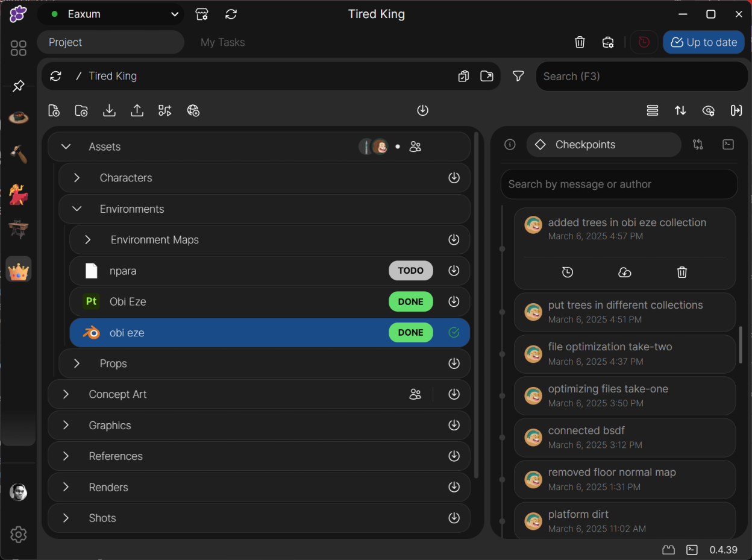The width and height of the screenshot is (752, 560).
Task: Click cloud download on added trees checkpoint
Action: tap(625, 272)
